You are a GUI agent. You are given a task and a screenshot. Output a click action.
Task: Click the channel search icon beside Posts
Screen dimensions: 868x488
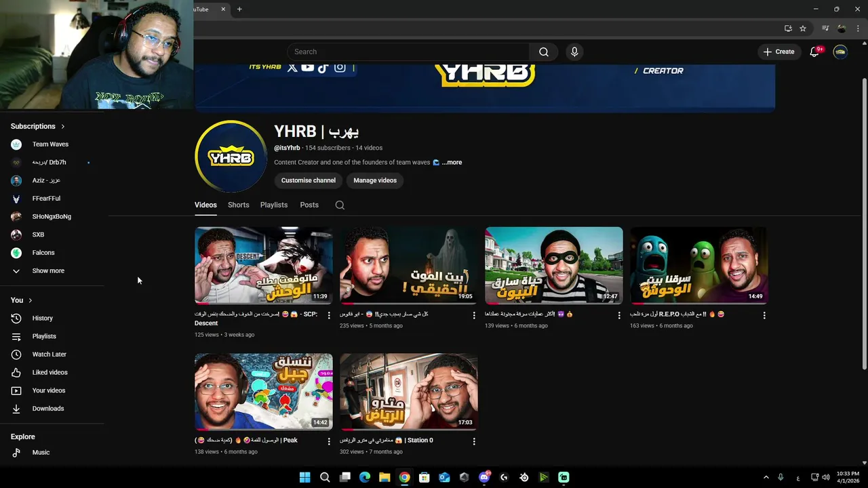340,205
